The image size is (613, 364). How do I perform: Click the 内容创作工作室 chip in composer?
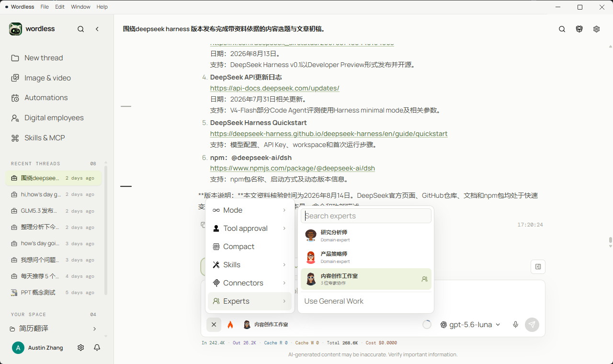click(265, 325)
